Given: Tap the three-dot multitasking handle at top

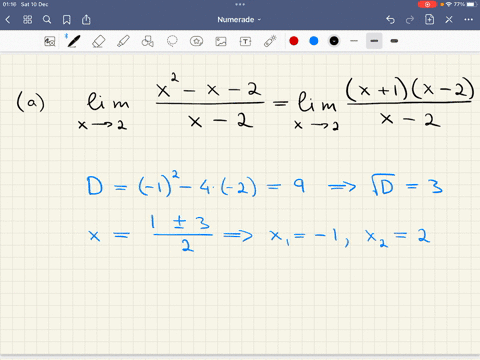Looking at the screenshot, I should point(240,4).
